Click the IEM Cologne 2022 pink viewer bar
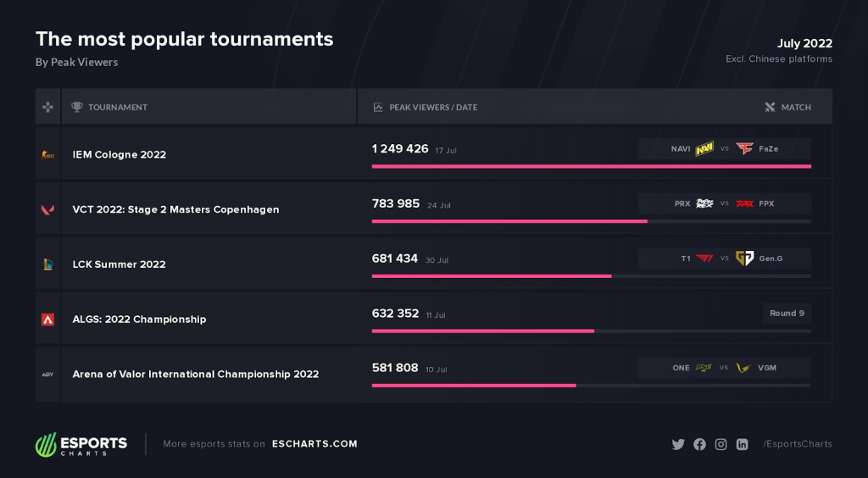The width and height of the screenshot is (868, 478). (x=591, y=166)
